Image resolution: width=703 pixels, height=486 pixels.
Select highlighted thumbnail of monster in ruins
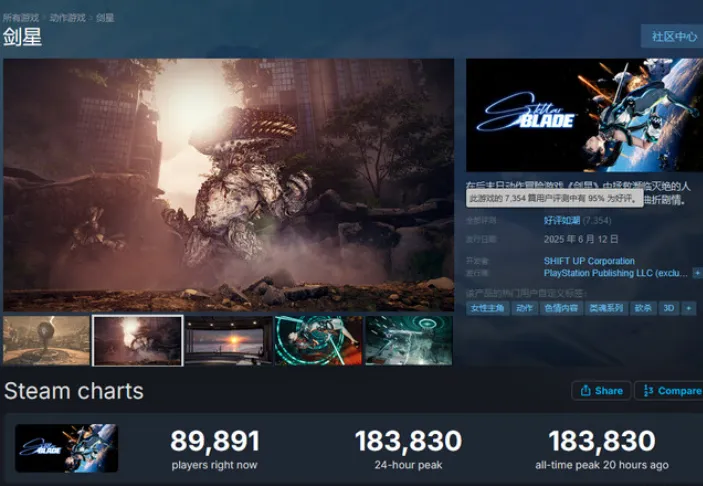click(x=138, y=340)
